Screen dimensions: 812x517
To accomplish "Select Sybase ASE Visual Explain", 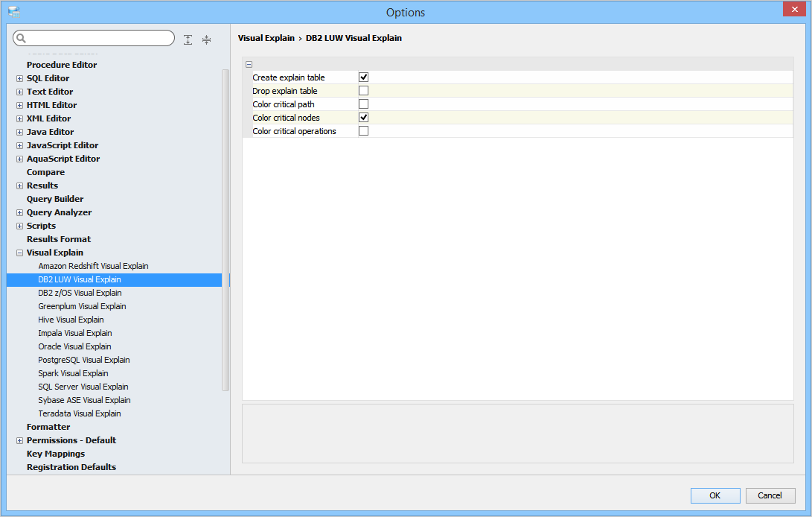I will click(84, 400).
